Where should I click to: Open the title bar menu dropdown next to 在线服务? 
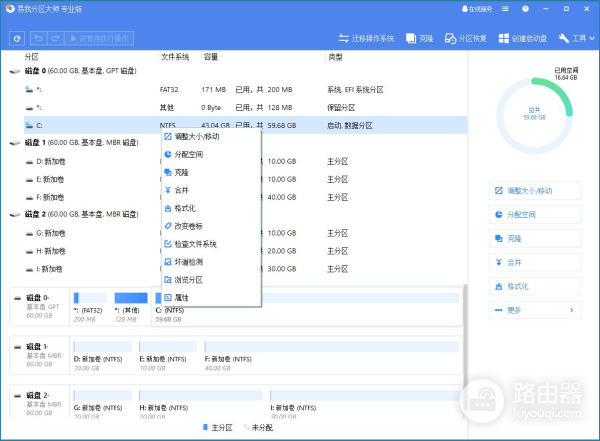point(506,9)
